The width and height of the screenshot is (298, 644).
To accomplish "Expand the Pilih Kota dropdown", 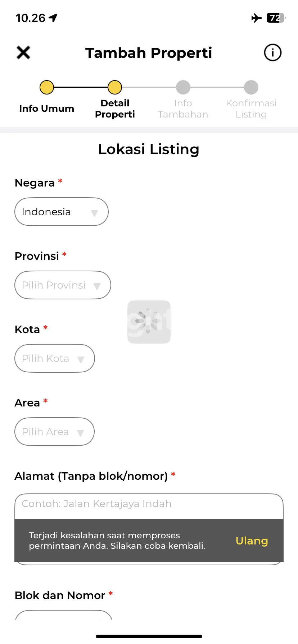I will pos(55,358).
